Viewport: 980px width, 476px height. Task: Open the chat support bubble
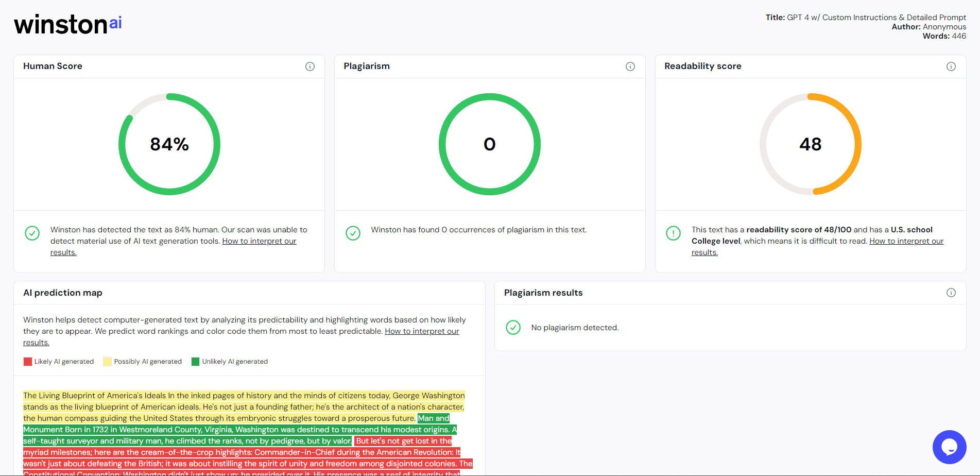[x=949, y=448]
